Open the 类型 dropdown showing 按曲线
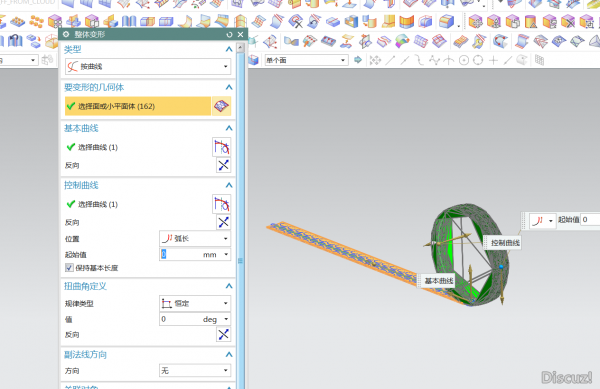The width and height of the screenshot is (600, 389). (x=148, y=67)
